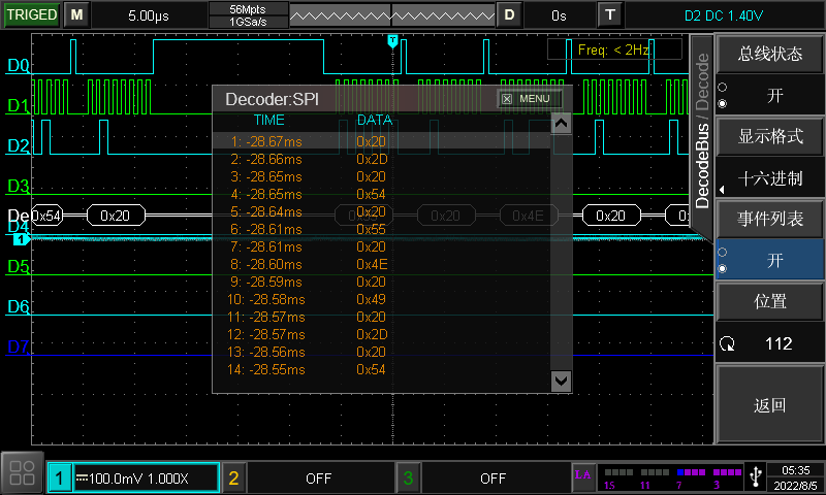Click the USB status icon

point(756,474)
